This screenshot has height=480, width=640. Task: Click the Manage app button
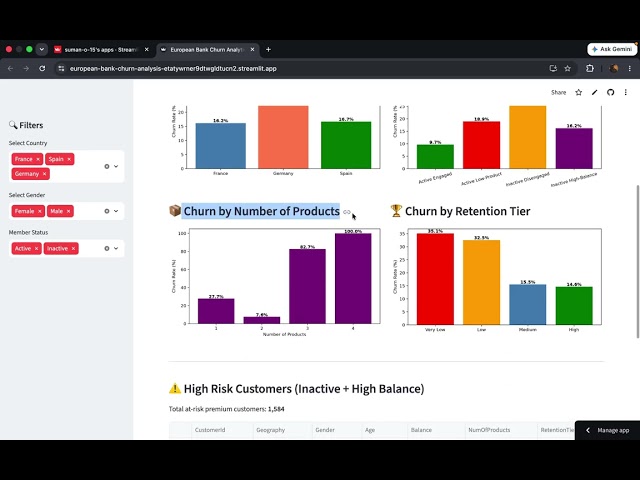(607, 430)
